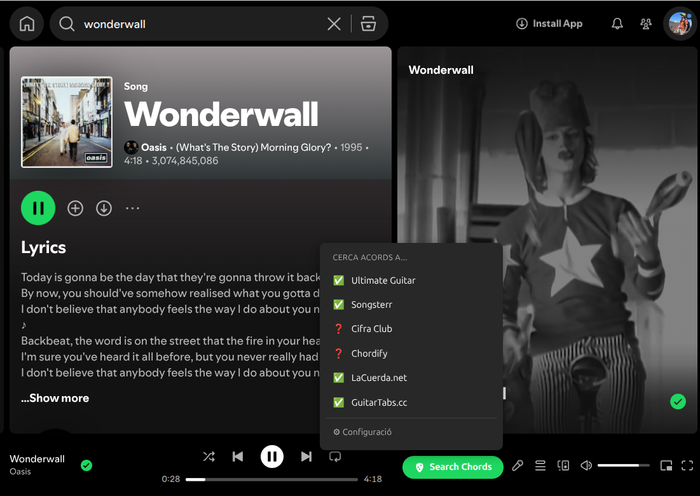Select Chordify menu entry

click(x=411, y=354)
